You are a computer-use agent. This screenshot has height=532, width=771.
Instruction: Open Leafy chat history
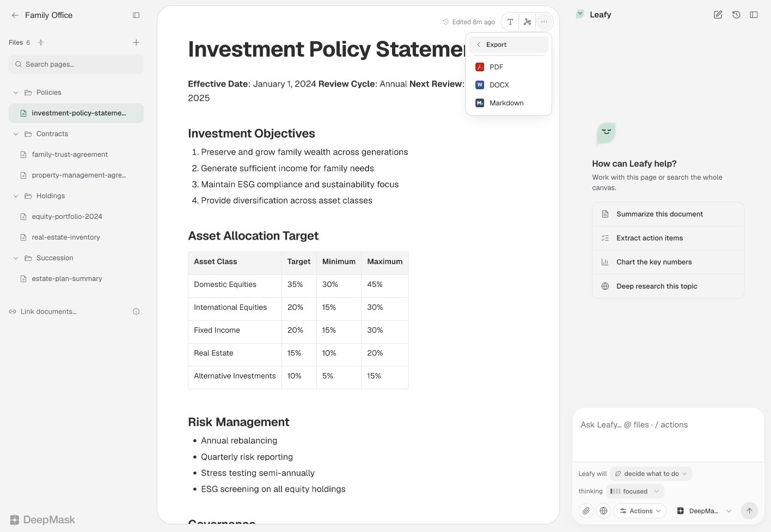coord(736,15)
